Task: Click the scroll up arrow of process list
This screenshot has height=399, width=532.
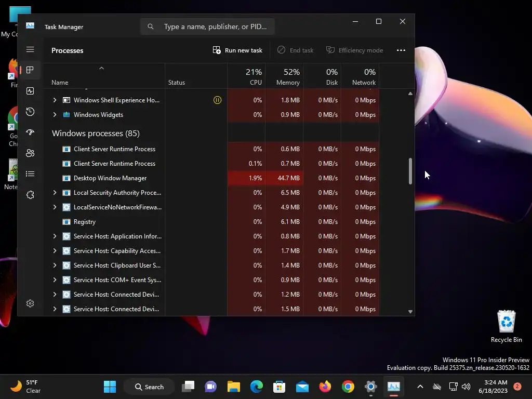Action: coord(410,94)
